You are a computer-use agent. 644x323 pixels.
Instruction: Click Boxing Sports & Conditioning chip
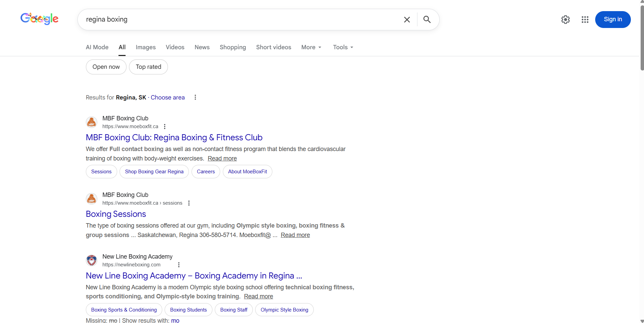point(124,310)
